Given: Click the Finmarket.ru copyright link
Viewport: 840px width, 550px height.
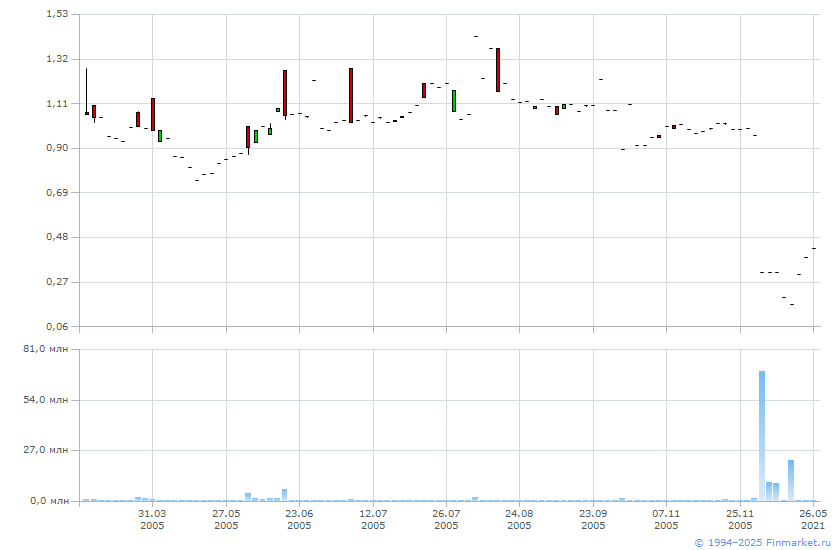Looking at the screenshot, I should tap(762, 543).
